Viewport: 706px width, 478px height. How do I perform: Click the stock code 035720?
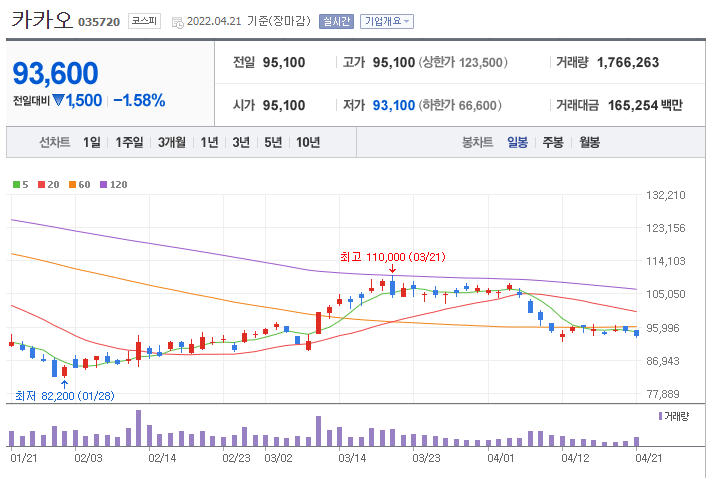pyautogui.click(x=99, y=22)
